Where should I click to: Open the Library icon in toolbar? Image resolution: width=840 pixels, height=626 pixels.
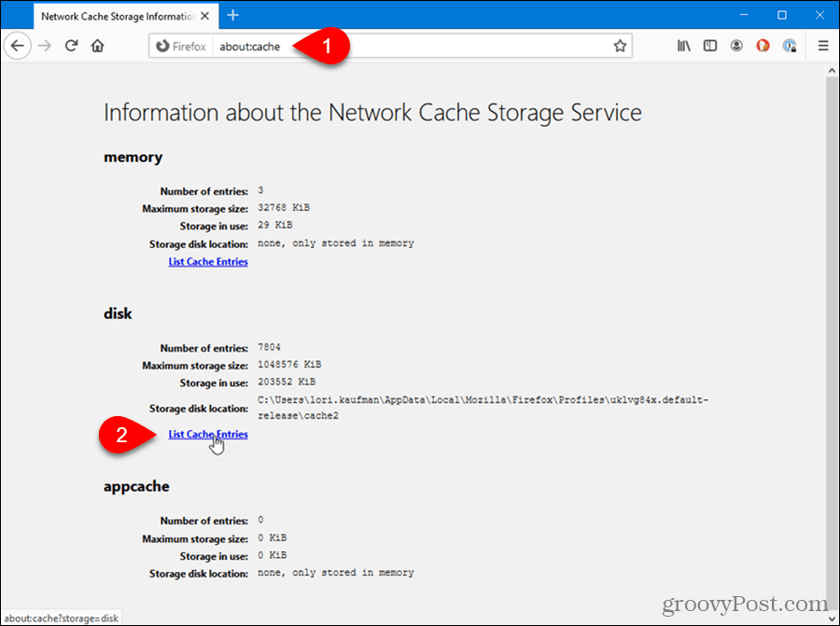pyautogui.click(x=683, y=46)
